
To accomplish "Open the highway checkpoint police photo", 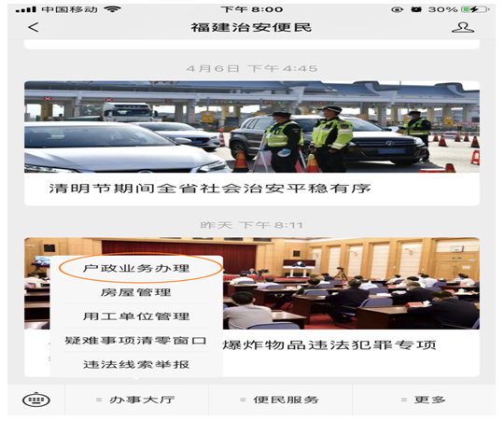I will point(252,127).
